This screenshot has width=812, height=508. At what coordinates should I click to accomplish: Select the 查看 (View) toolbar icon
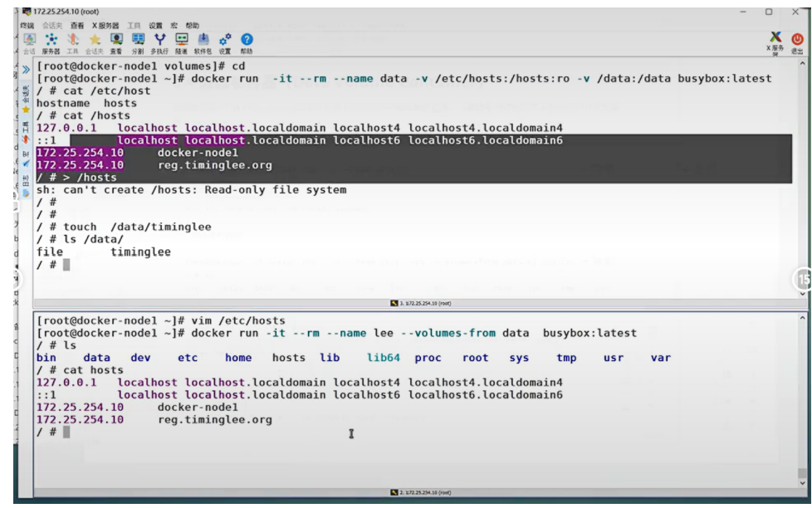(116, 43)
